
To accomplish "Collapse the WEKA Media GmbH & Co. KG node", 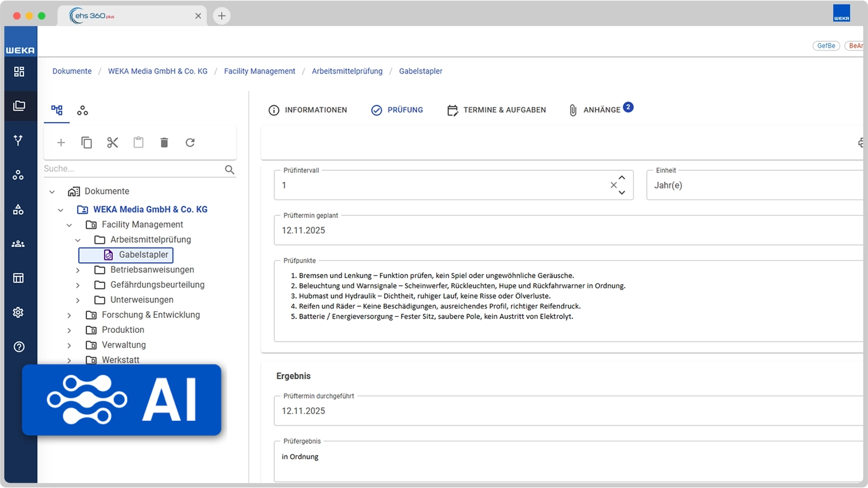I will pyautogui.click(x=61, y=210).
